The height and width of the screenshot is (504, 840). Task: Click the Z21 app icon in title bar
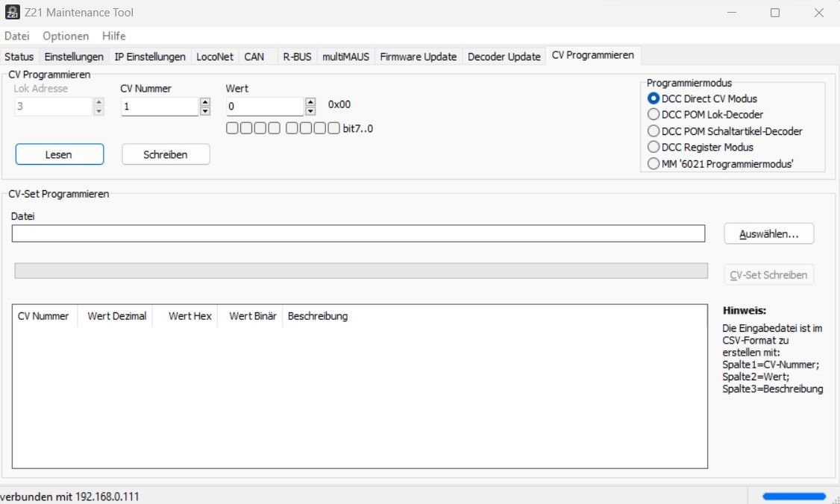(13, 13)
